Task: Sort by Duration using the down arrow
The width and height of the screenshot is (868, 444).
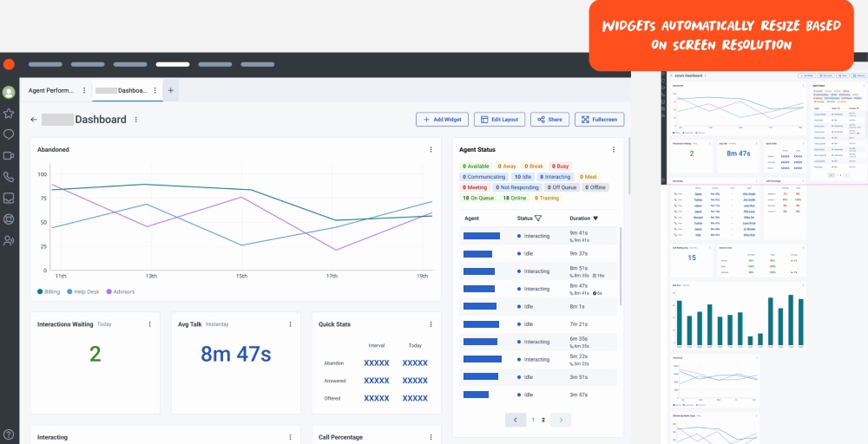Action: [595, 219]
